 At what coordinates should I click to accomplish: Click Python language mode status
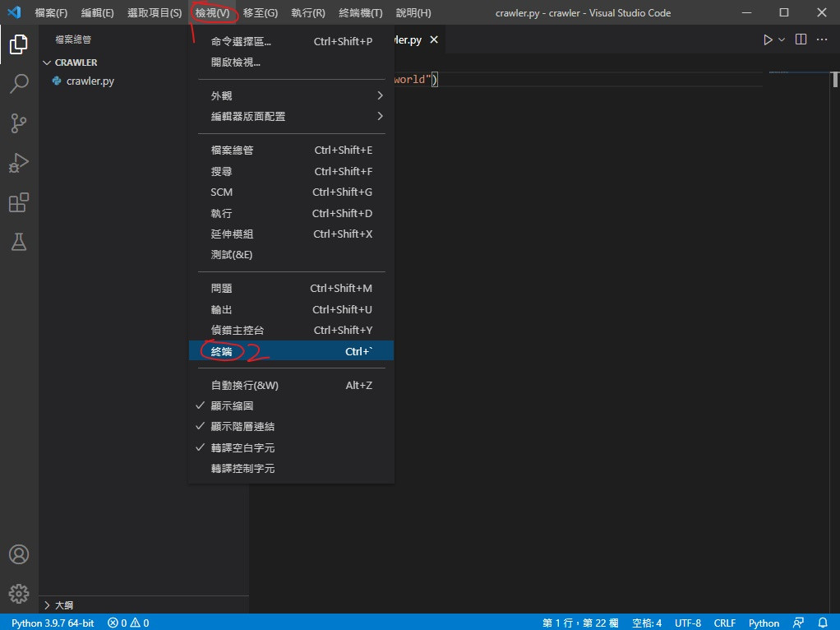[764, 623]
